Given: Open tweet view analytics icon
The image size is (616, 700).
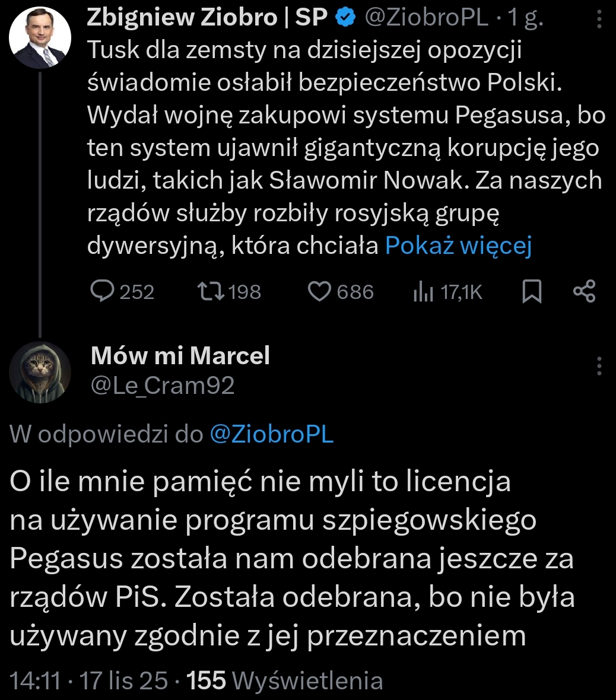Looking at the screenshot, I should coord(423,292).
